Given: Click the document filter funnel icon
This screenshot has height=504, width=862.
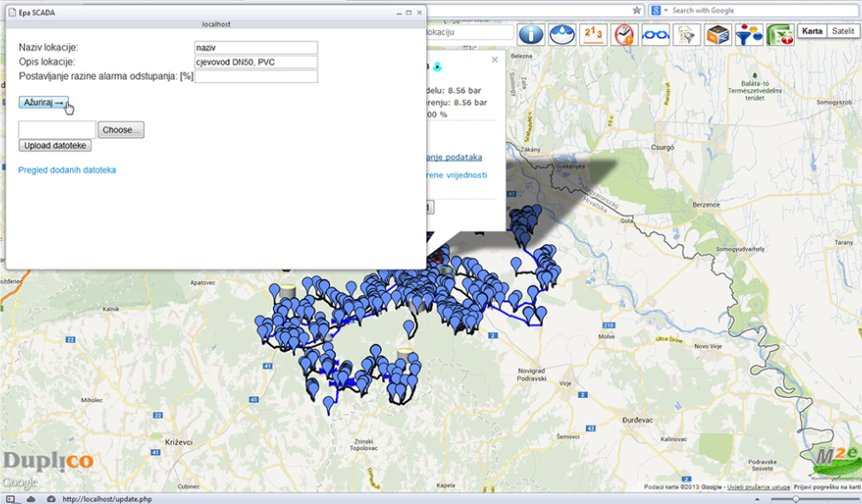Looking at the screenshot, I should tap(686, 34).
